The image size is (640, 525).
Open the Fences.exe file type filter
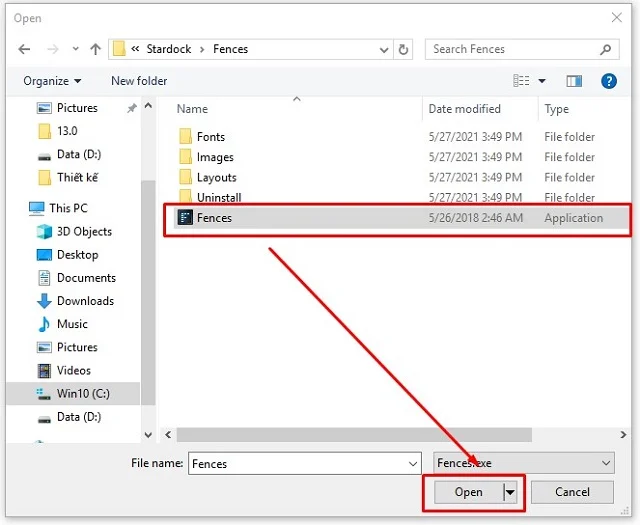click(524, 463)
